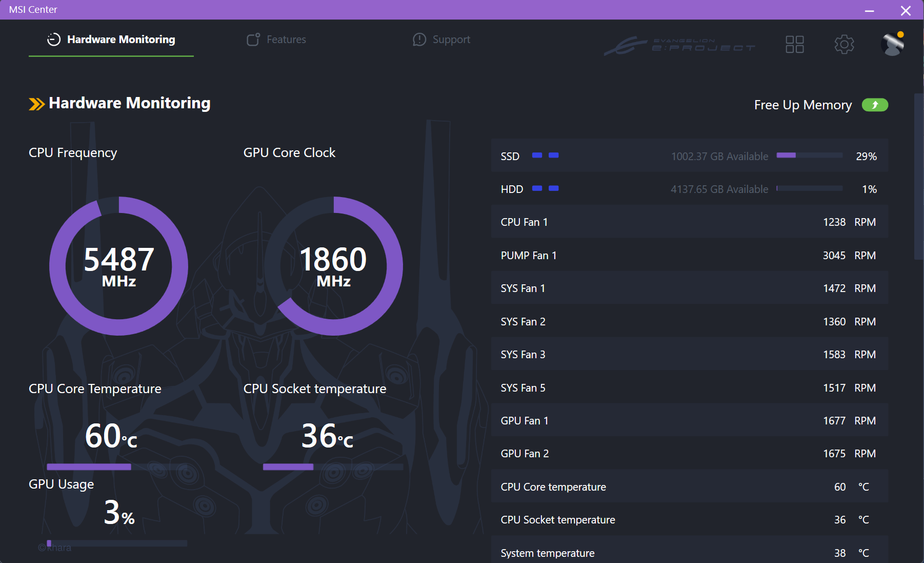The image size is (924, 563).
Task: Click the Features tab icon
Action: pyautogui.click(x=253, y=40)
